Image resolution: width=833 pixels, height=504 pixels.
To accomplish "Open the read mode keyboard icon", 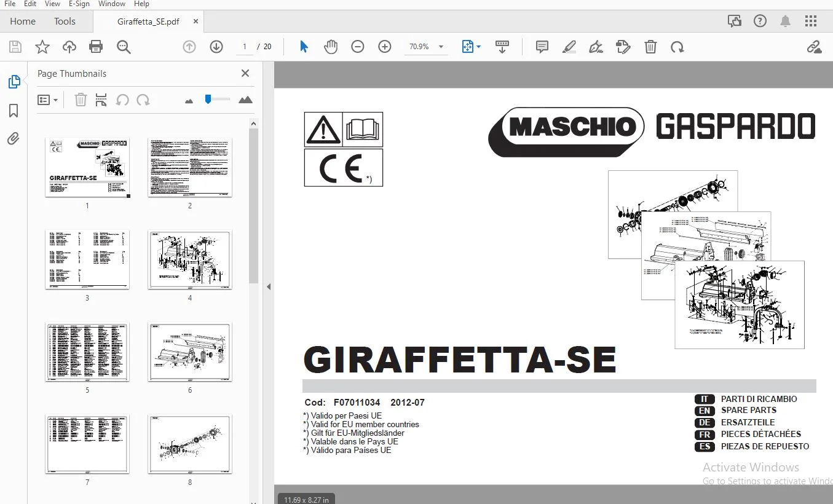I will [x=502, y=47].
